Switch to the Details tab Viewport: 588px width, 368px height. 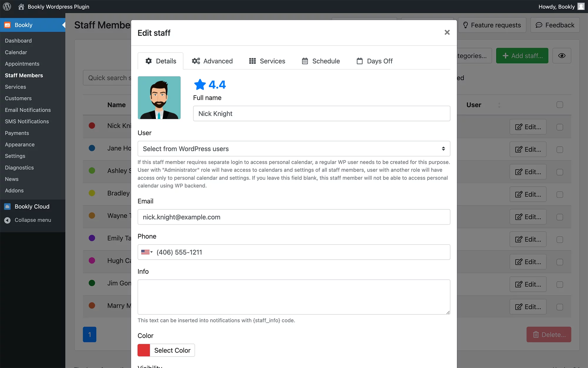click(161, 61)
